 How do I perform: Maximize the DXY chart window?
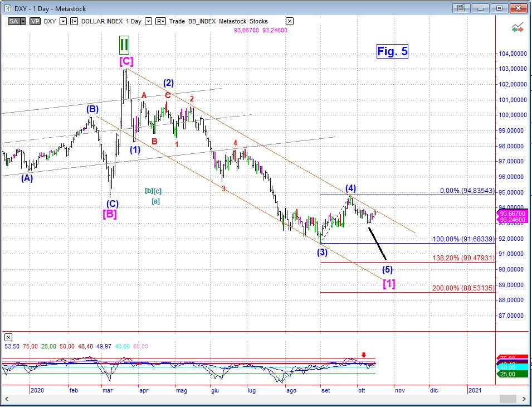500,8
